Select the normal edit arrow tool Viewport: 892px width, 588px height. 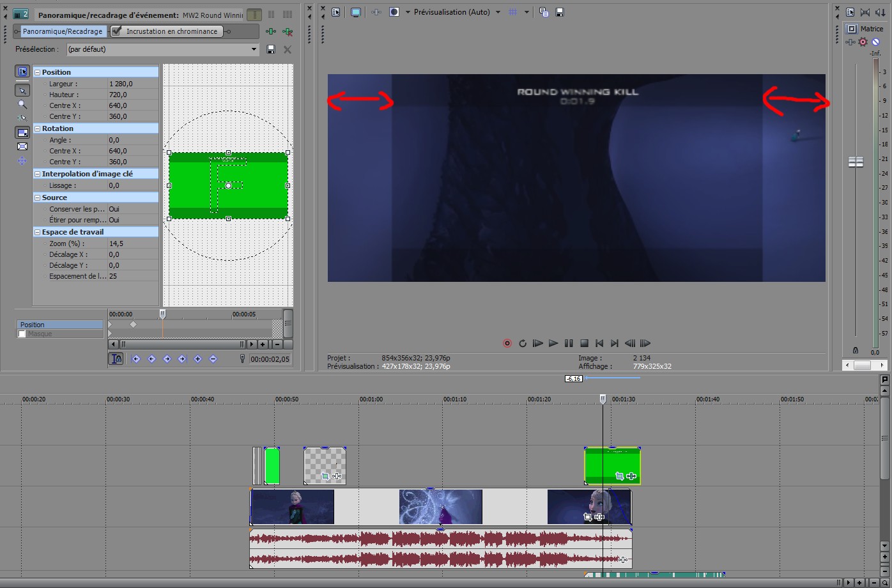[22, 91]
